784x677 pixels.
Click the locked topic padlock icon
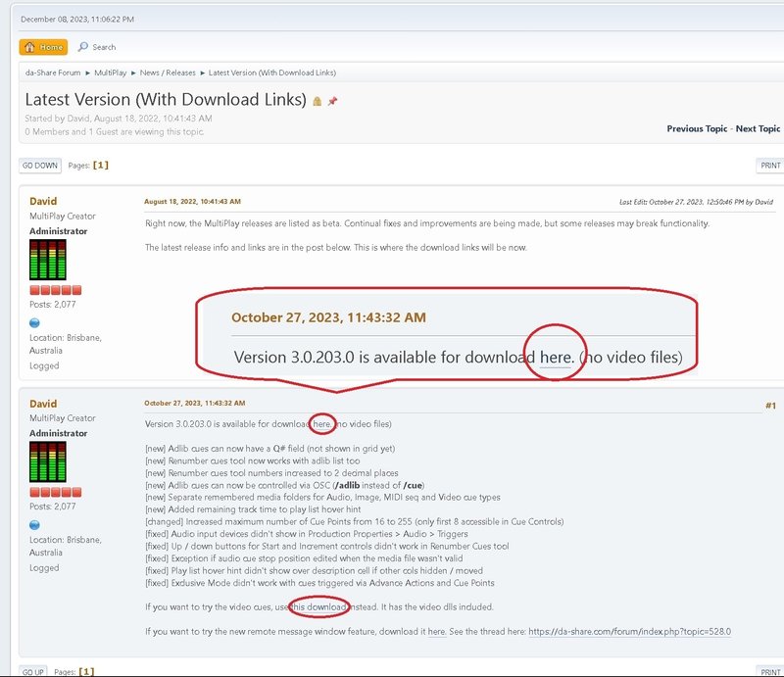coord(316,100)
